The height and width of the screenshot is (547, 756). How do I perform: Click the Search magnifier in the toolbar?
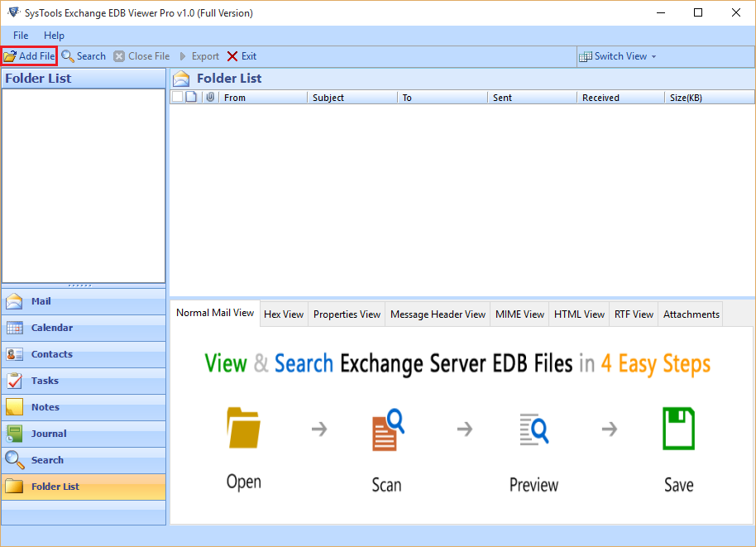pyautogui.click(x=68, y=56)
